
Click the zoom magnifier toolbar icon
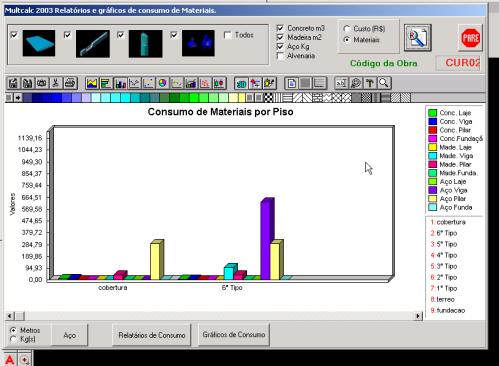coord(384,83)
